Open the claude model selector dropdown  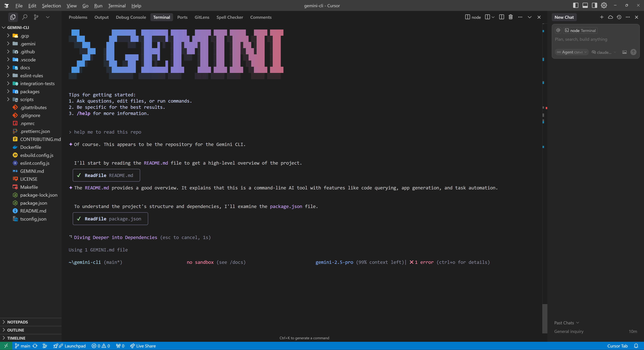604,52
